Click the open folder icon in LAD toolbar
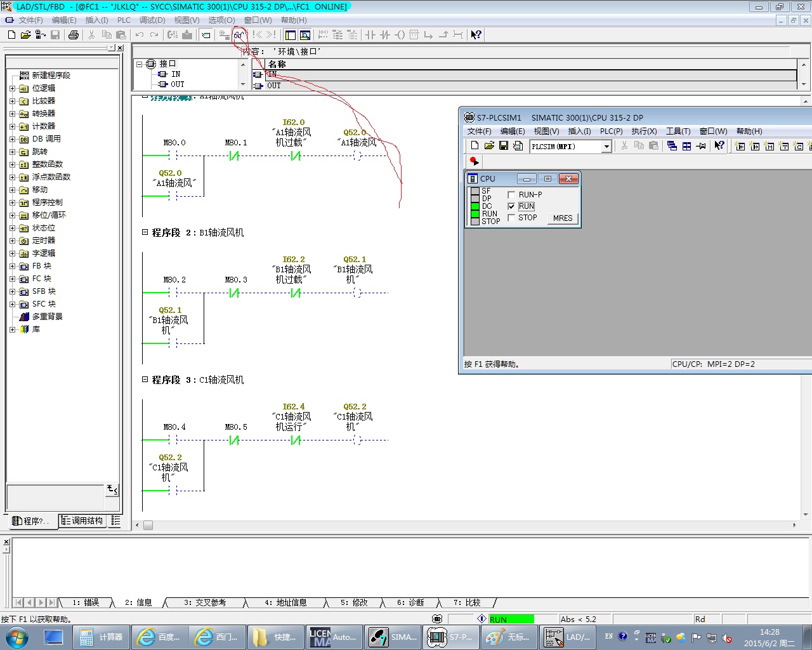 coord(25,35)
